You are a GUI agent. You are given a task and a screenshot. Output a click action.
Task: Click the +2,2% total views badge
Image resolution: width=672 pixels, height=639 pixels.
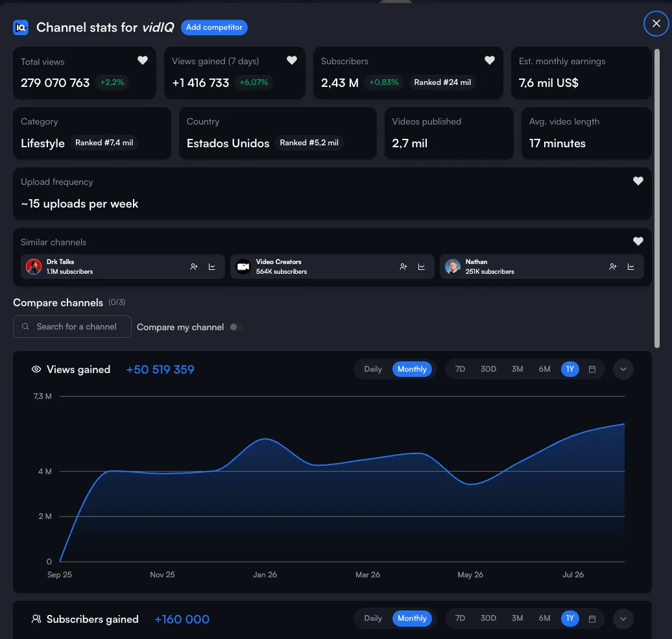(112, 82)
